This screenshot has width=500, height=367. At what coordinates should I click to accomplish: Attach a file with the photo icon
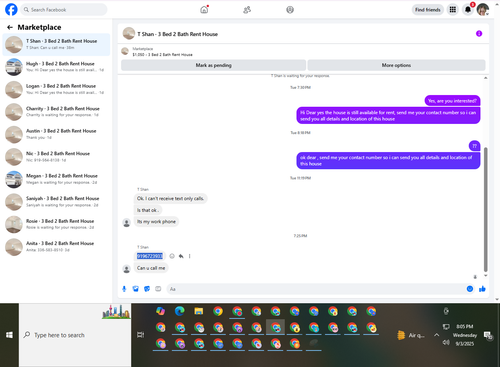(x=136, y=289)
